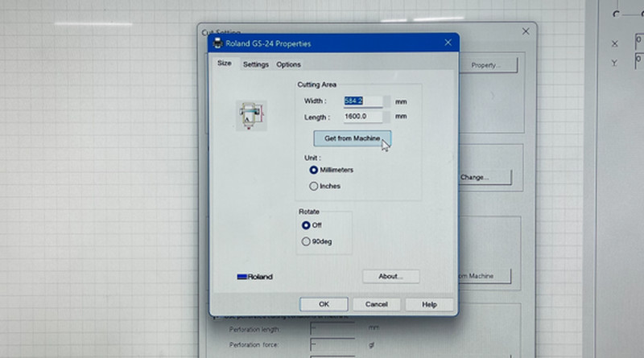Select the Millimeters unit radio button
The image size is (644, 358).
click(314, 170)
